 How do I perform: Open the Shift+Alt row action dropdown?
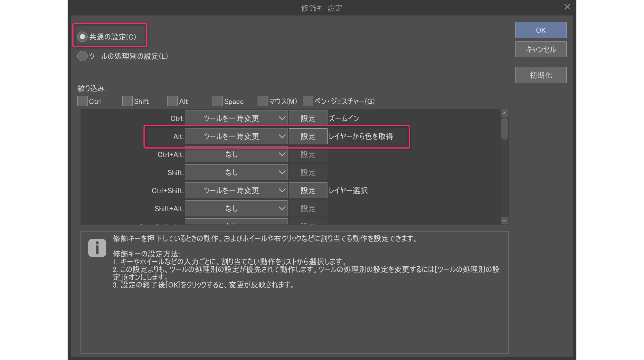[x=236, y=208]
